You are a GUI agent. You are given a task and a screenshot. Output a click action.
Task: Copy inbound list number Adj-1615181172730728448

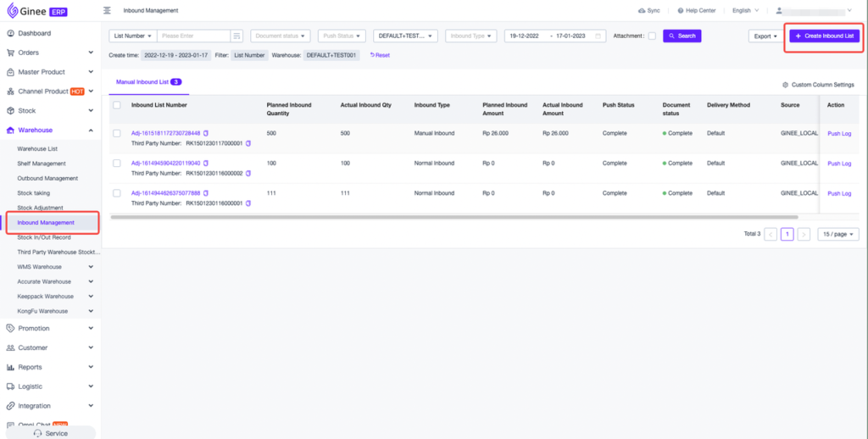[x=206, y=133]
